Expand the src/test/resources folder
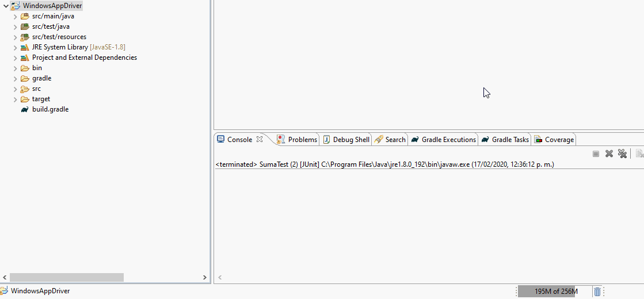This screenshot has width=644, height=299. coord(16,37)
